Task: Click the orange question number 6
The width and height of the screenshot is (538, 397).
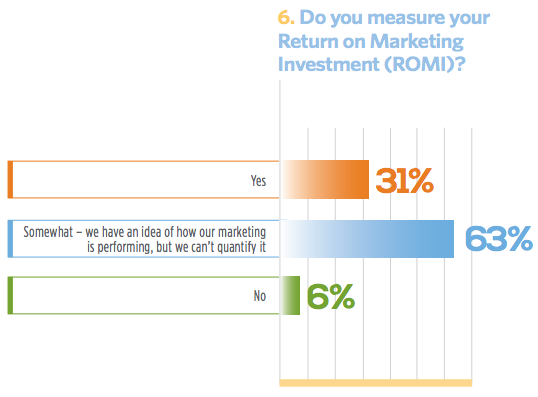Action: (x=286, y=17)
